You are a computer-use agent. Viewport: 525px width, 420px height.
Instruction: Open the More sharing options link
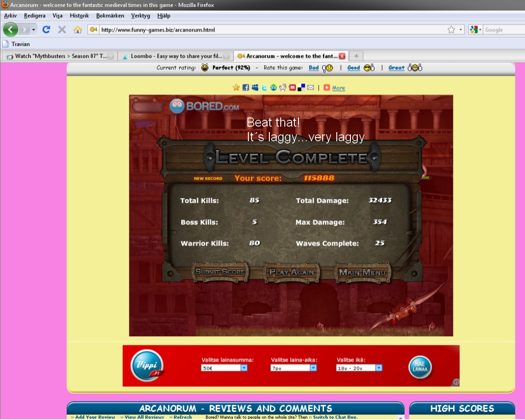339,88
